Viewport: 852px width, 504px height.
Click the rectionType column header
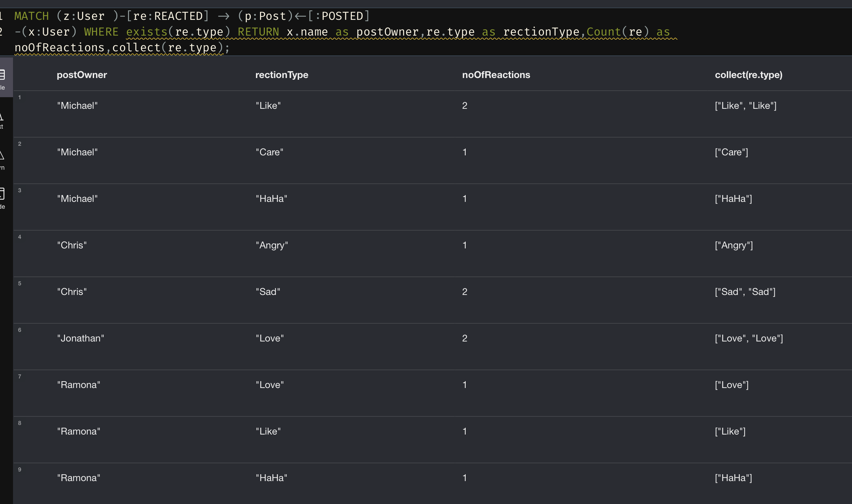[x=282, y=75]
